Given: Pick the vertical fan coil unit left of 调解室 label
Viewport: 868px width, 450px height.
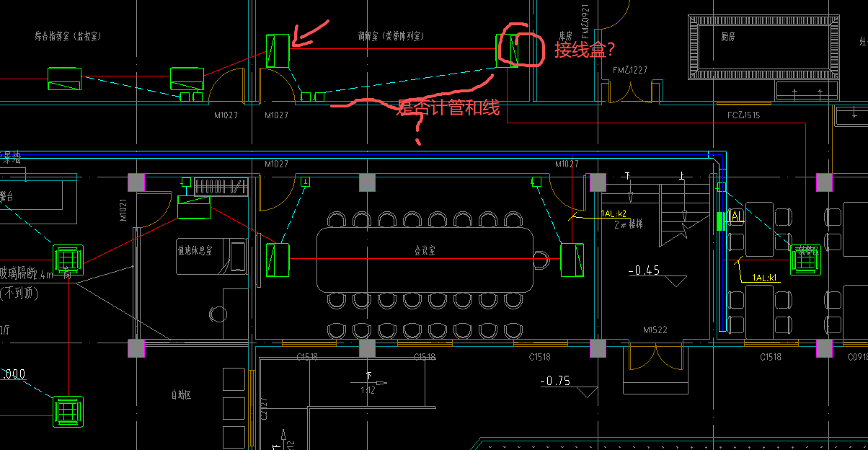Looking at the screenshot, I should [x=277, y=50].
